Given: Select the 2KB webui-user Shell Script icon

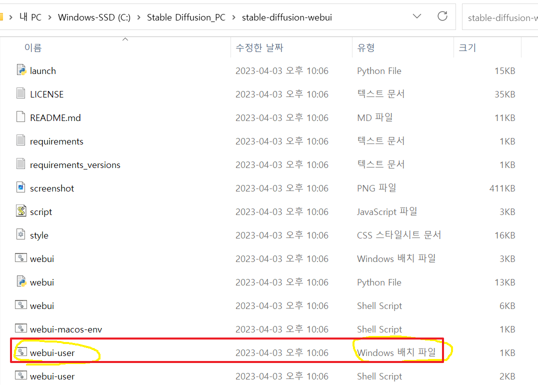Looking at the screenshot, I should coord(21,375).
